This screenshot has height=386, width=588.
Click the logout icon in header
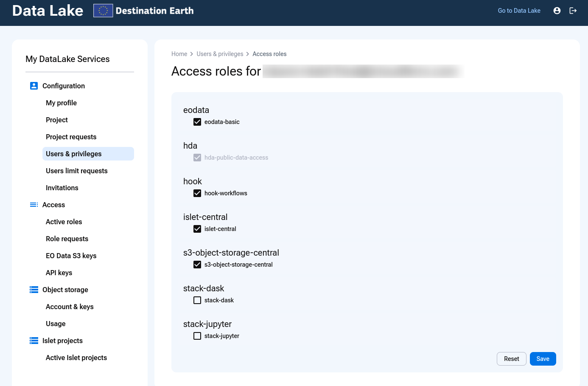[x=573, y=11]
